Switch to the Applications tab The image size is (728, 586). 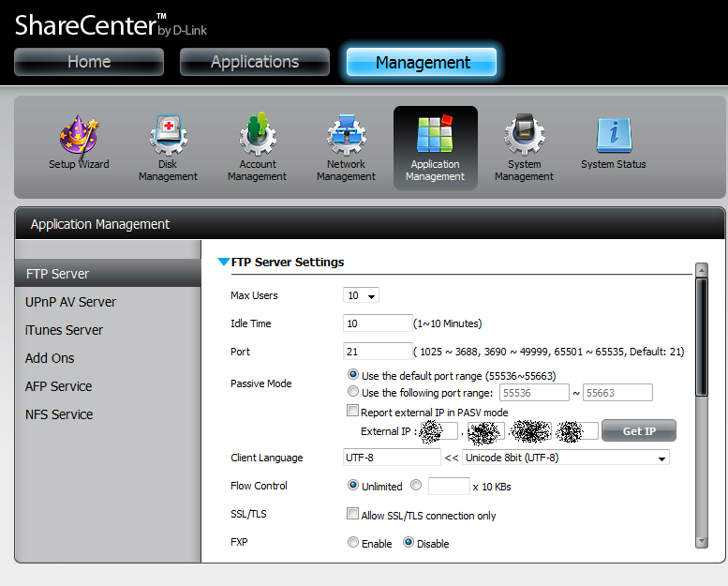(x=255, y=62)
